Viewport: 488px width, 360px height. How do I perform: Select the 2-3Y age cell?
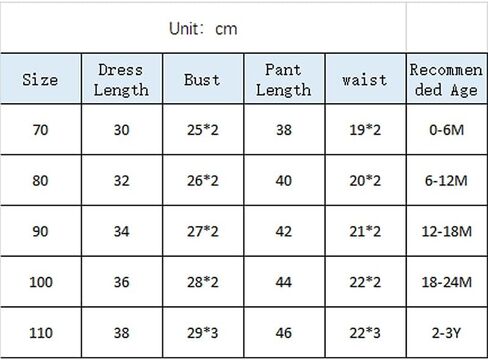(x=447, y=333)
